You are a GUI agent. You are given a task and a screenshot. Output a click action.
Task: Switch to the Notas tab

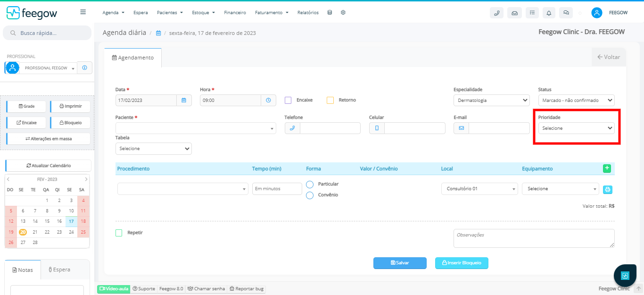point(23,270)
